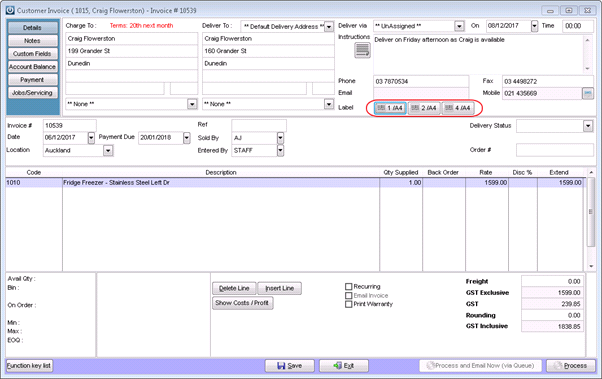Screen dimensions: 602x379
Task: Toggle the Email Invoice checkbox
Action: point(349,295)
